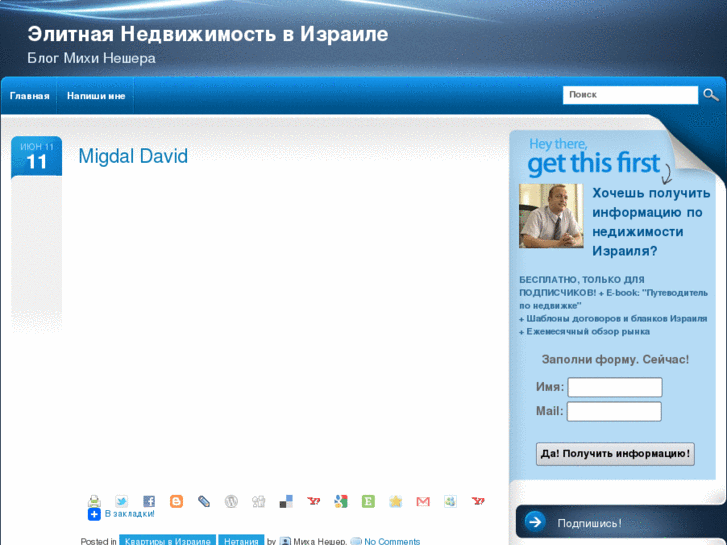Open the Главная menu item
The image size is (727, 545).
[x=30, y=96]
